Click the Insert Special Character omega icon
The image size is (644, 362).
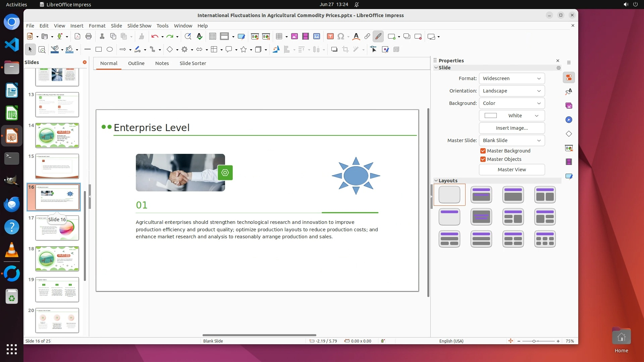point(341,37)
